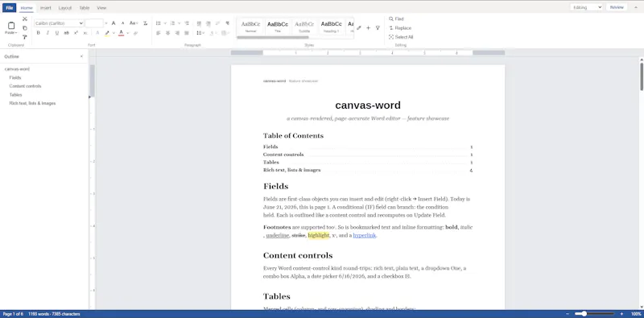Click the Bullets list icon
Viewport: 644px width, 318px height.
coord(158,23)
